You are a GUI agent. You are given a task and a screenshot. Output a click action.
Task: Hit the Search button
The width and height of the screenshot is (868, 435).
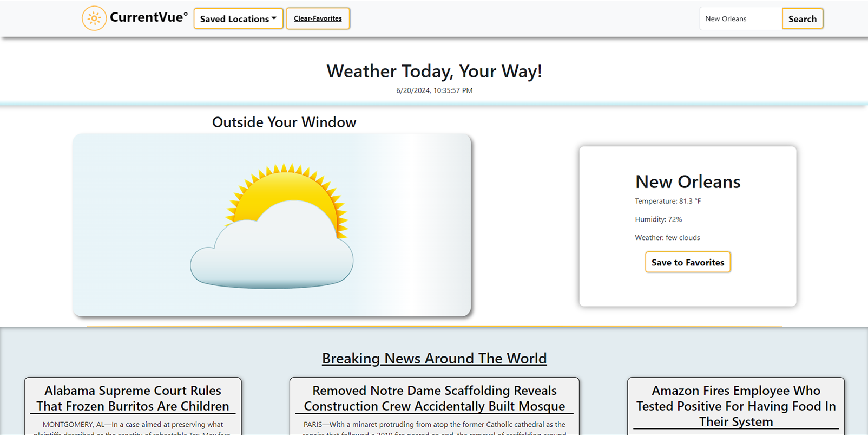click(x=802, y=18)
